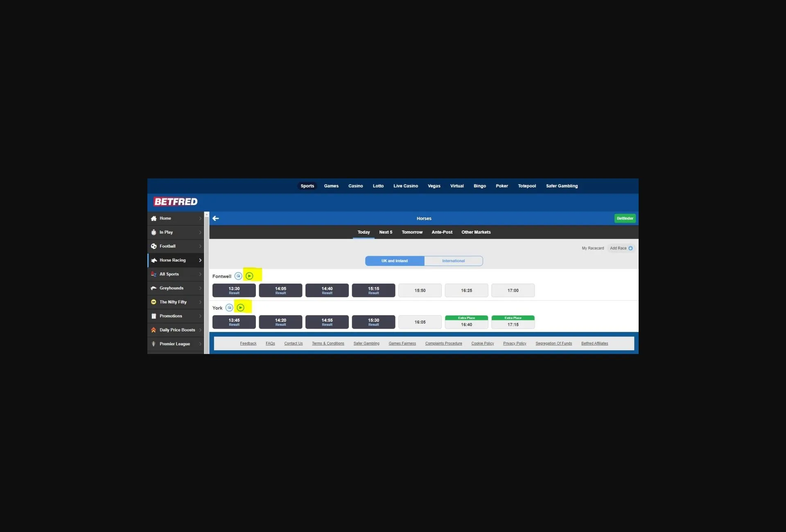Click the Add Race expander button
This screenshot has height=532, width=786.
click(x=630, y=248)
